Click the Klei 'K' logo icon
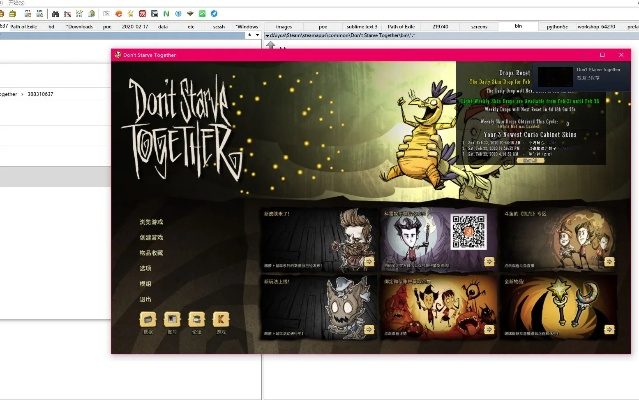Viewport: 639px width, 400px height. click(220, 319)
